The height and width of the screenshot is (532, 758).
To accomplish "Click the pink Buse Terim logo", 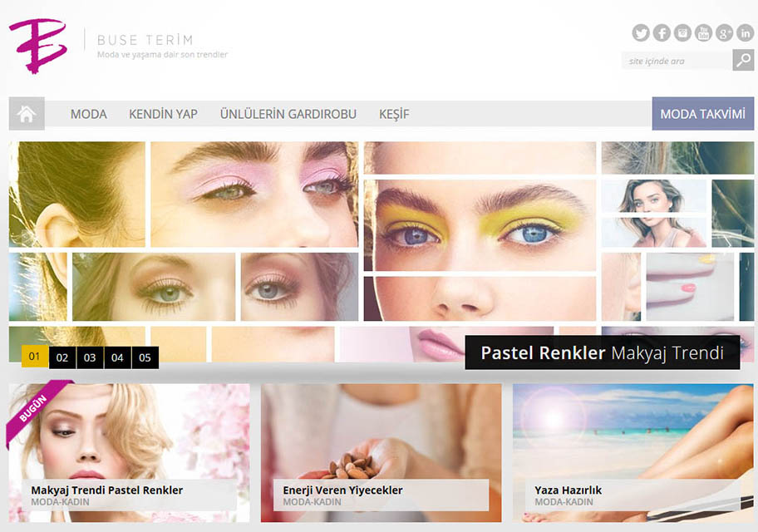I will point(37,46).
